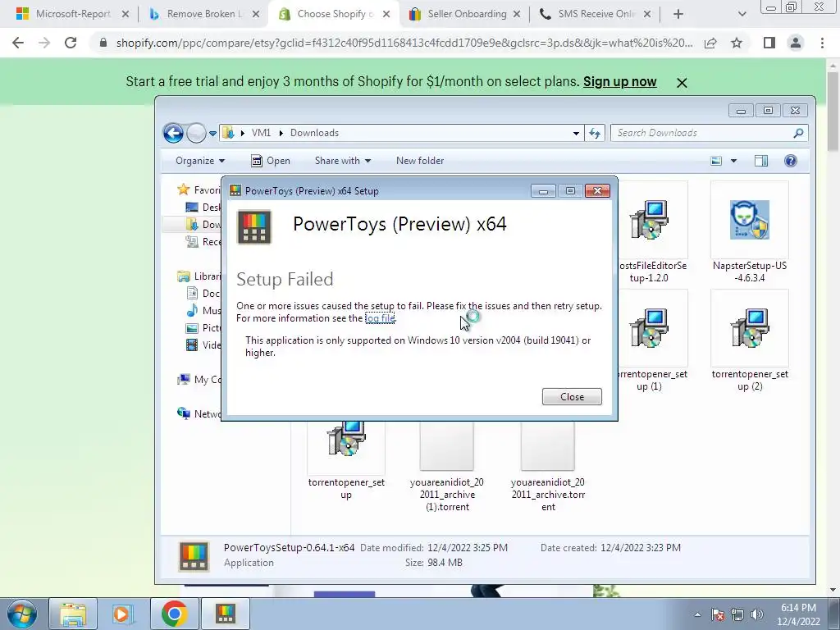Screen dimensions: 840x630
Task: Expand the address bar history dropdown
Action: pyautogui.click(x=576, y=134)
